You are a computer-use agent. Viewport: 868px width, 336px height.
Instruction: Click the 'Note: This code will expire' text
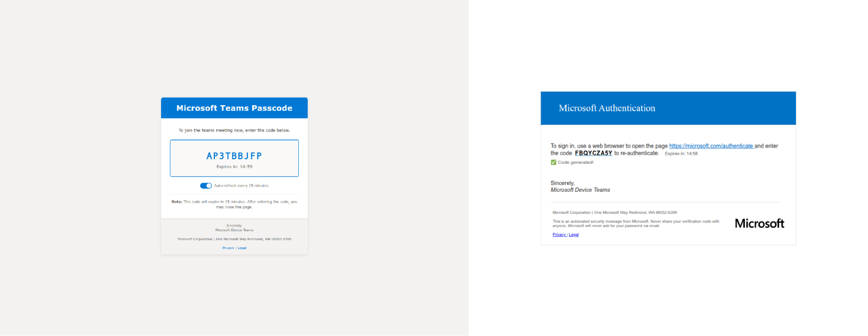point(234,204)
